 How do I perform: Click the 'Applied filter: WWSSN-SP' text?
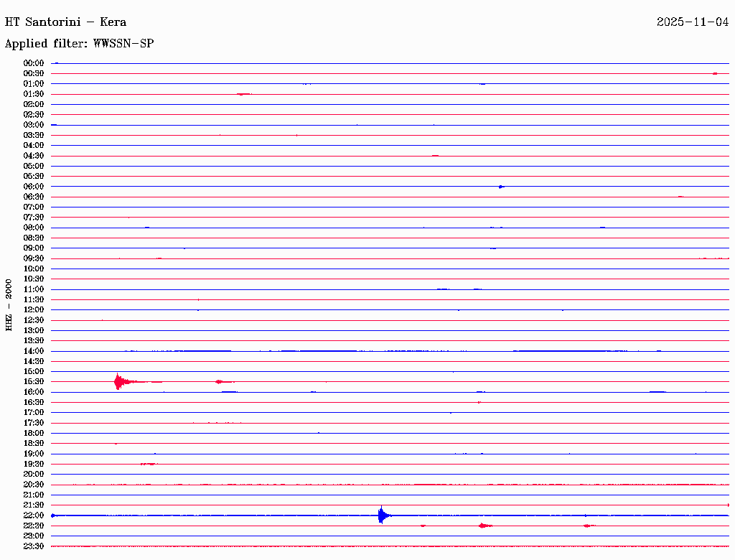[79, 44]
